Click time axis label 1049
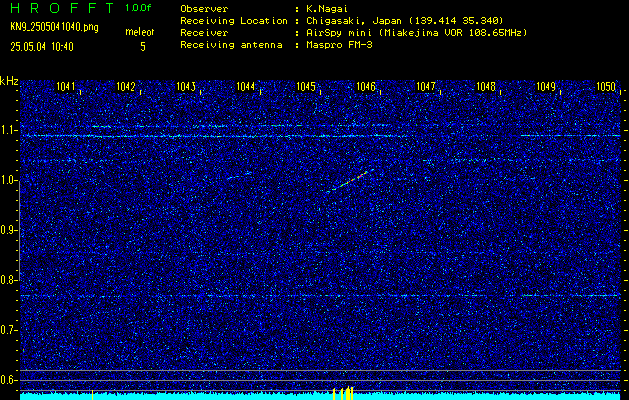 click(546, 87)
